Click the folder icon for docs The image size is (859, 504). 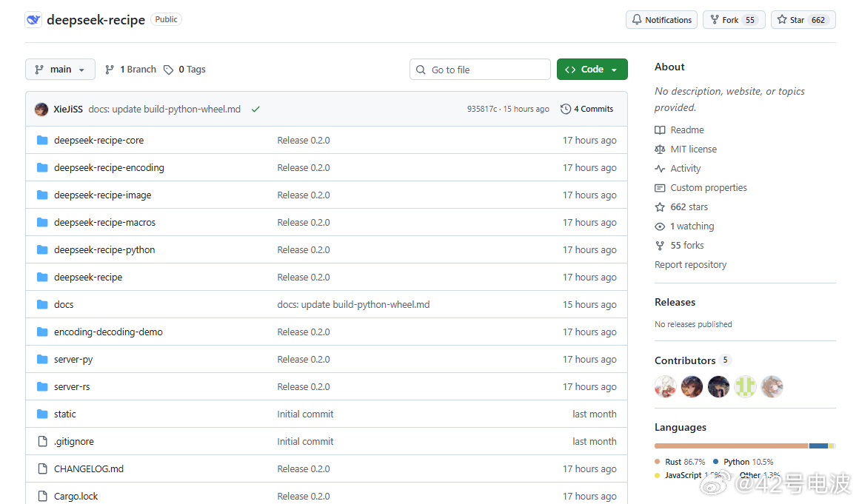click(x=42, y=304)
